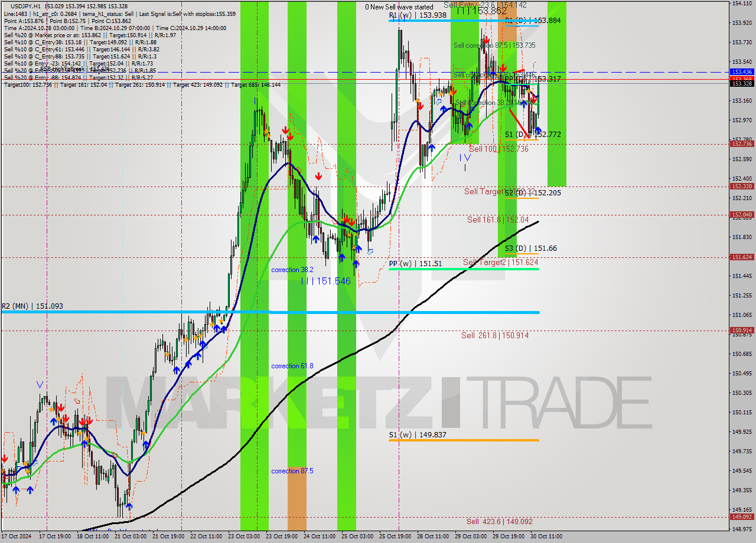Image resolution: width=756 pixels, height=543 pixels.
Task: Click the red 152.320 price tag on axis
Action: 742,187
